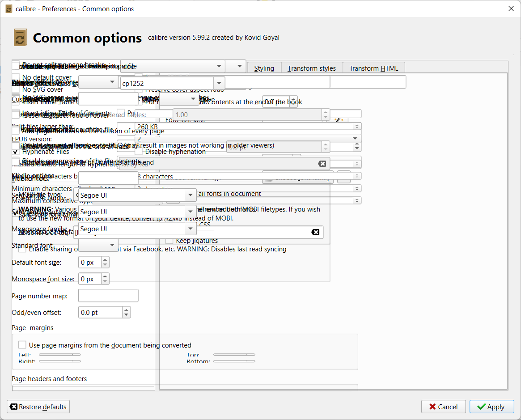Open the cp1252 encoding dropdown arrow

point(219,83)
